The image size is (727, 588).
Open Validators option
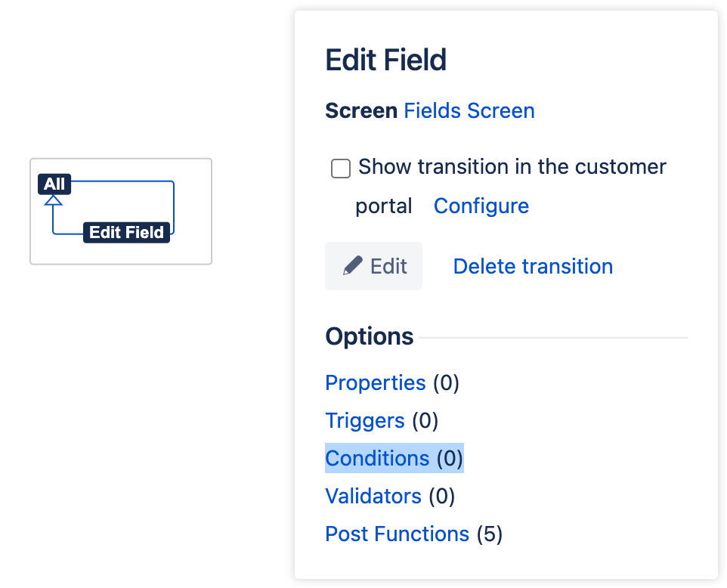[373, 496]
